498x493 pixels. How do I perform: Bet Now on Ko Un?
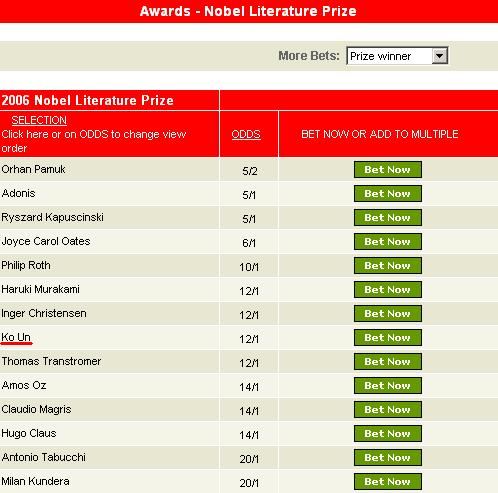tap(388, 338)
